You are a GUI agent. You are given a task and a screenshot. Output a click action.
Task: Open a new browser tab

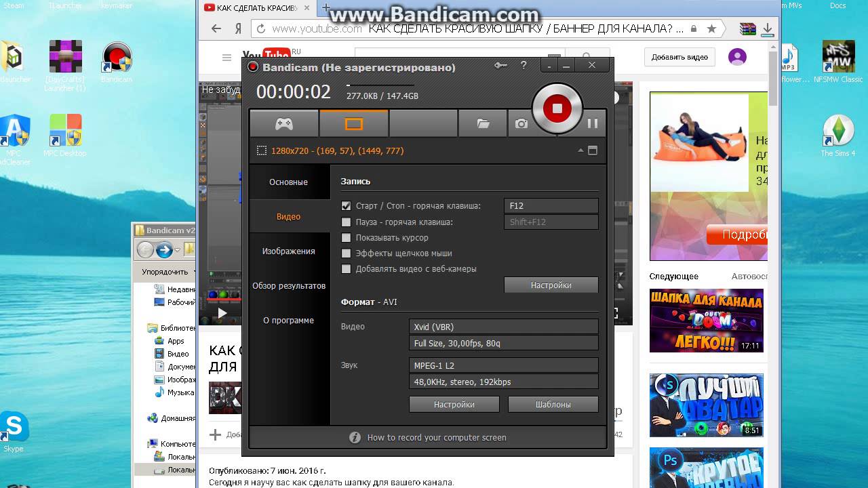(325, 8)
